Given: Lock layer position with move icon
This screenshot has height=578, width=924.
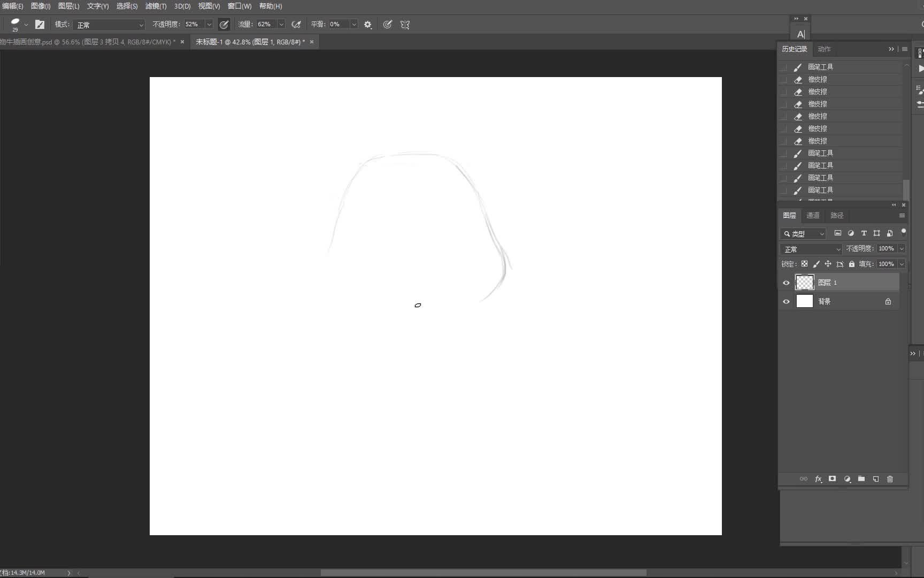Looking at the screenshot, I should coord(828,264).
